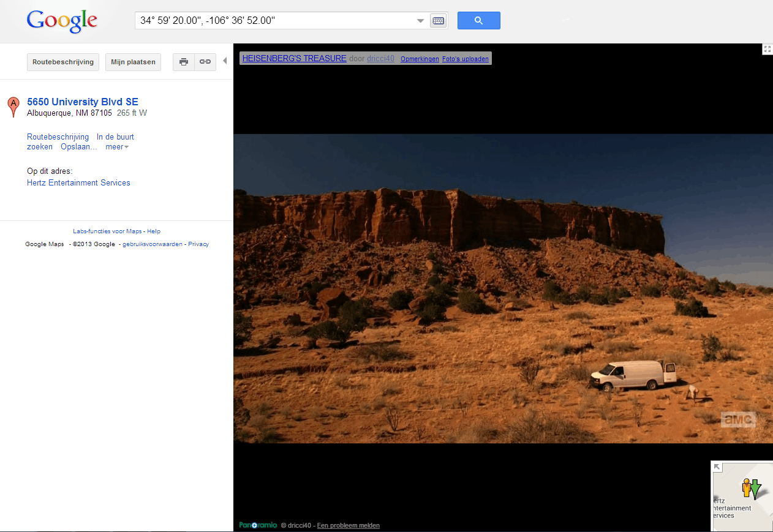773x532 pixels.
Task: Click the desert mesa photo
Action: point(503,288)
